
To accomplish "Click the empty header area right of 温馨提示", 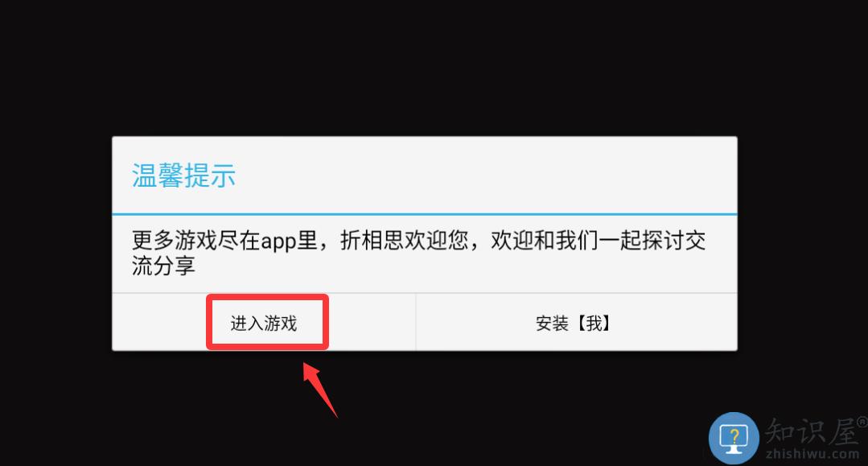I will click(487, 175).
